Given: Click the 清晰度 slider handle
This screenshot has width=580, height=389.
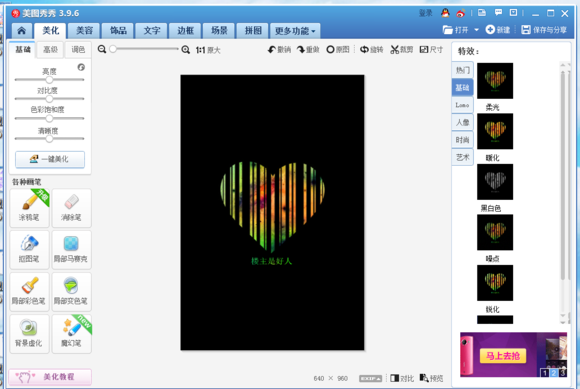Looking at the screenshot, I should coord(49,139).
